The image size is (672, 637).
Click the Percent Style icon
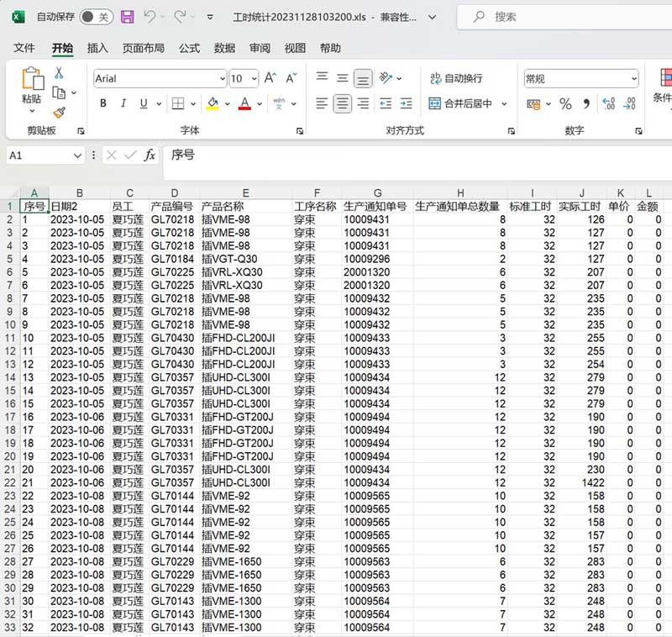point(565,104)
